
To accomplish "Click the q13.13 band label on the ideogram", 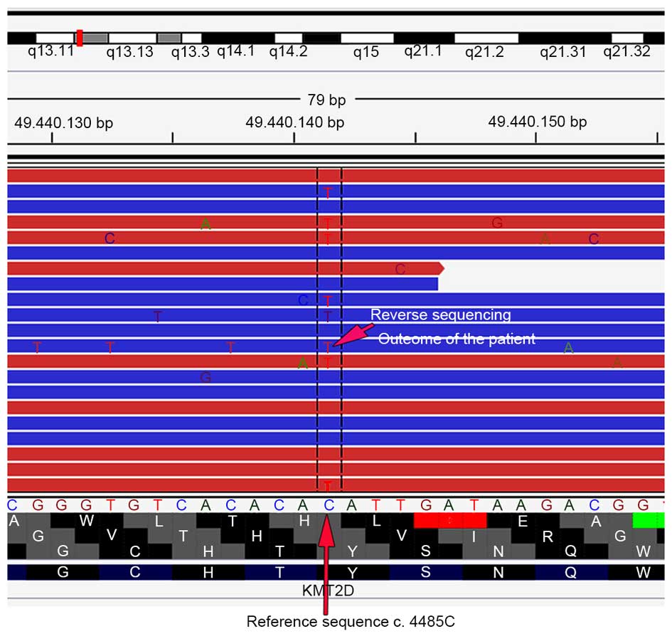I will pyautogui.click(x=130, y=52).
